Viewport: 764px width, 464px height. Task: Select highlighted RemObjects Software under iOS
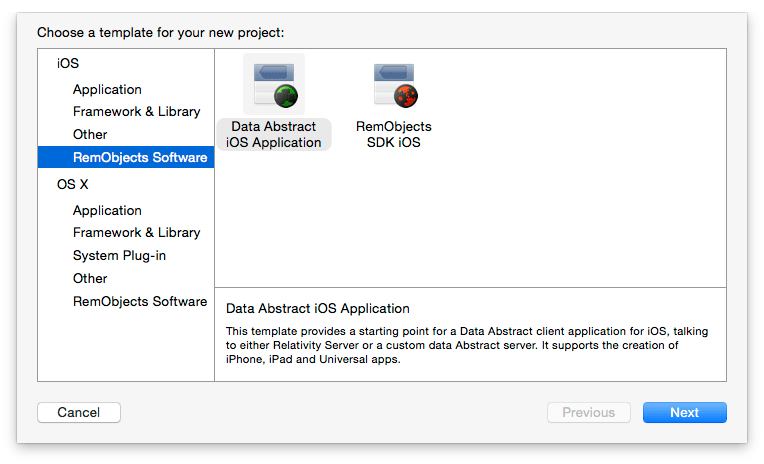click(126, 157)
